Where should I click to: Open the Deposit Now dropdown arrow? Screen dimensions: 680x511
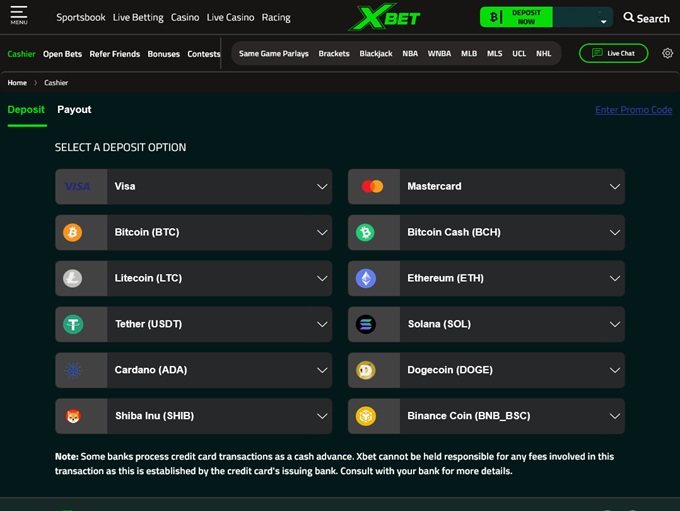pyautogui.click(x=604, y=20)
